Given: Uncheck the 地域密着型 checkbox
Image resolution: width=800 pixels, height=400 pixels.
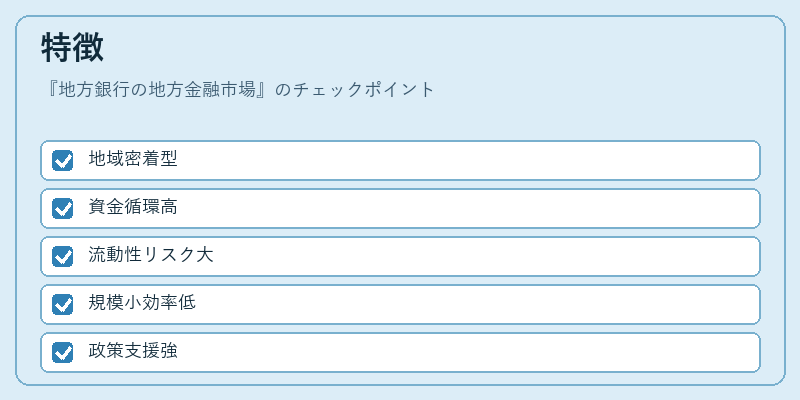Looking at the screenshot, I should tap(62, 160).
